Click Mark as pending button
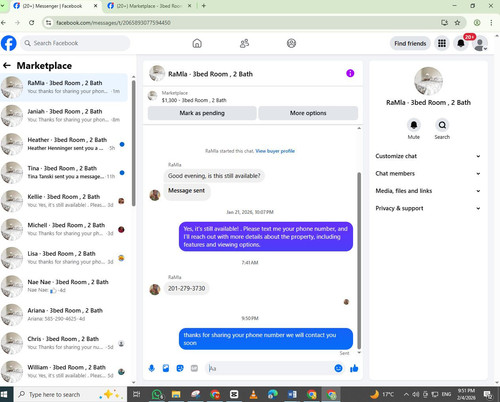500x402 pixels. click(202, 113)
